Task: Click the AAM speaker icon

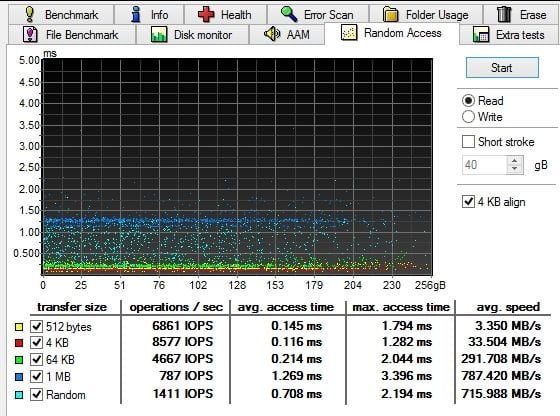Action: [272, 34]
